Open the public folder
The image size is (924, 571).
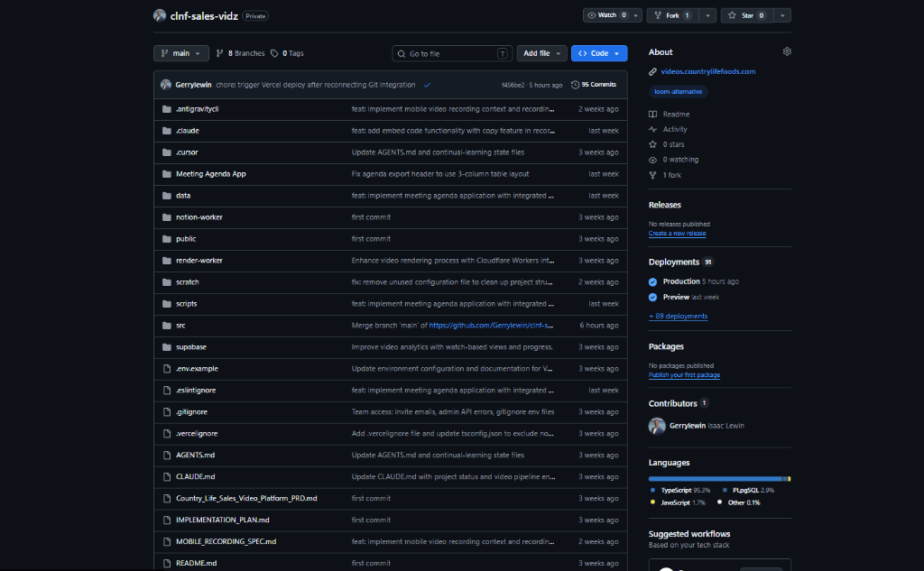coord(186,239)
